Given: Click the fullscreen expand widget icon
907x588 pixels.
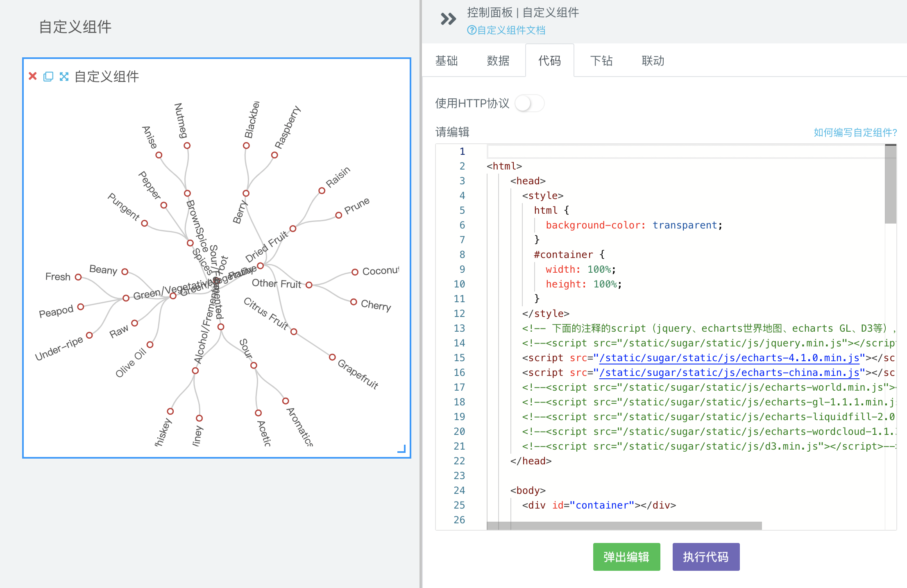Looking at the screenshot, I should tap(64, 77).
